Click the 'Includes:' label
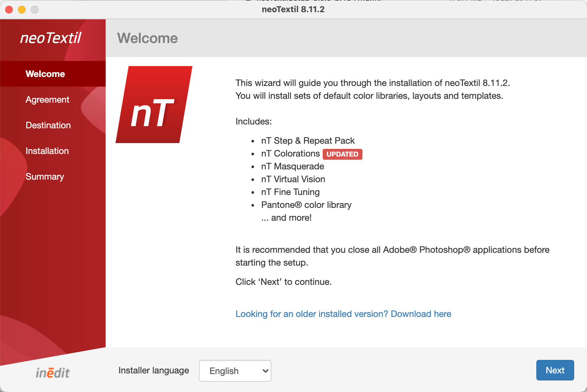This screenshot has height=392, width=587. coord(253,121)
